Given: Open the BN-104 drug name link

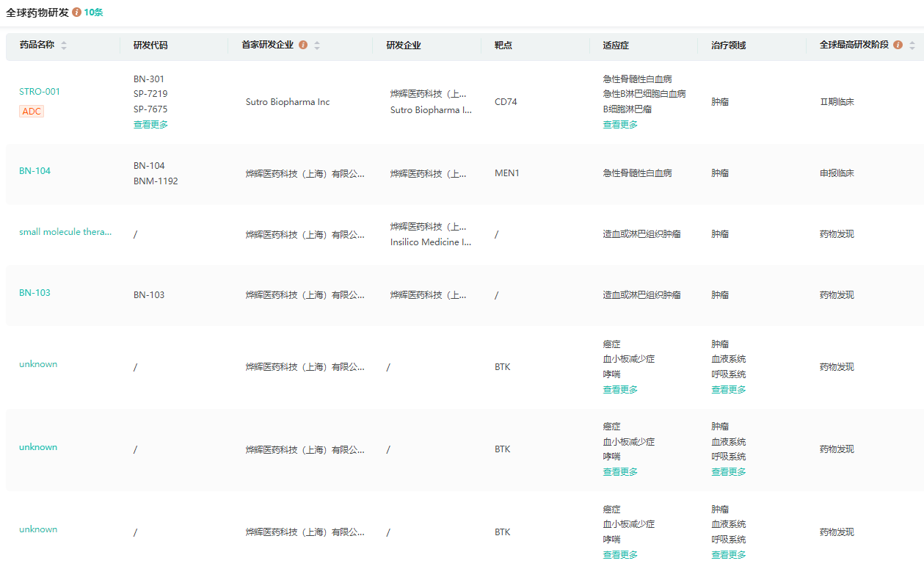Looking at the screenshot, I should (x=35, y=171).
